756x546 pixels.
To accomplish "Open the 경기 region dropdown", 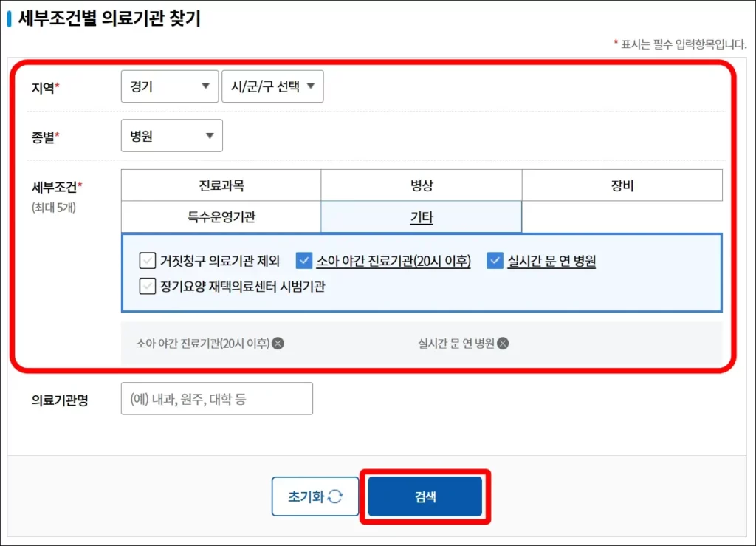I will (x=170, y=86).
